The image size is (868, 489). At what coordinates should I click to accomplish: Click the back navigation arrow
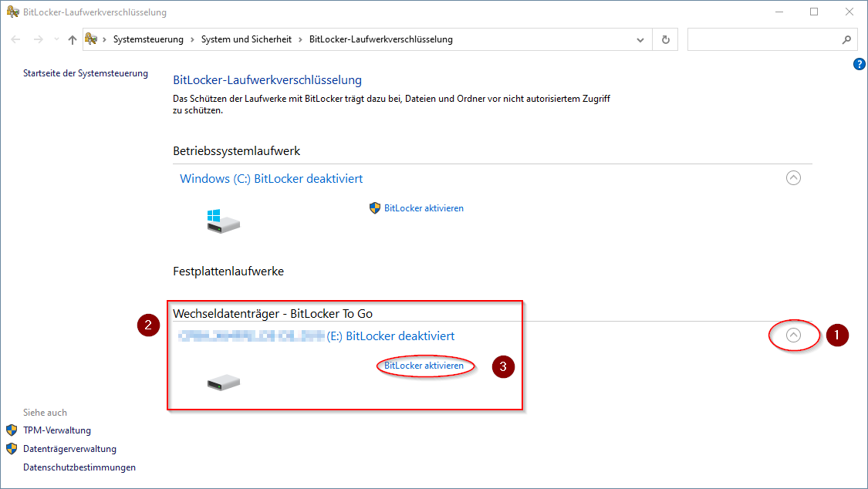coord(16,39)
